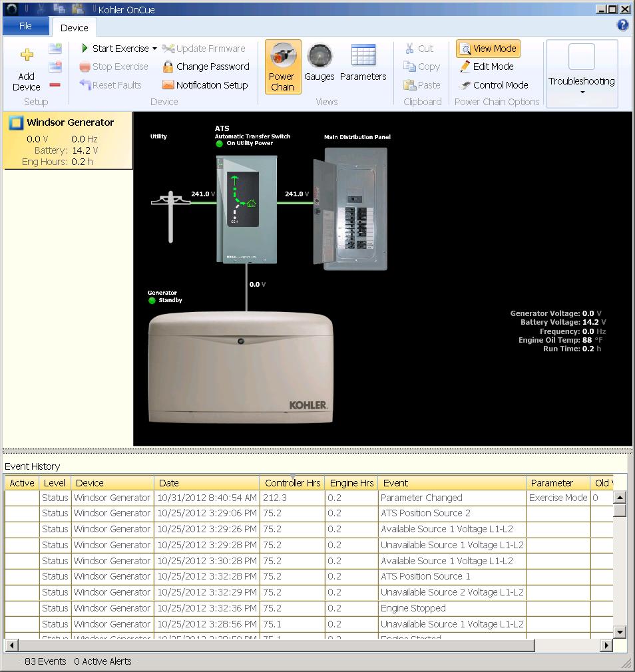Click the Paste clipboard icon

click(x=409, y=85)
